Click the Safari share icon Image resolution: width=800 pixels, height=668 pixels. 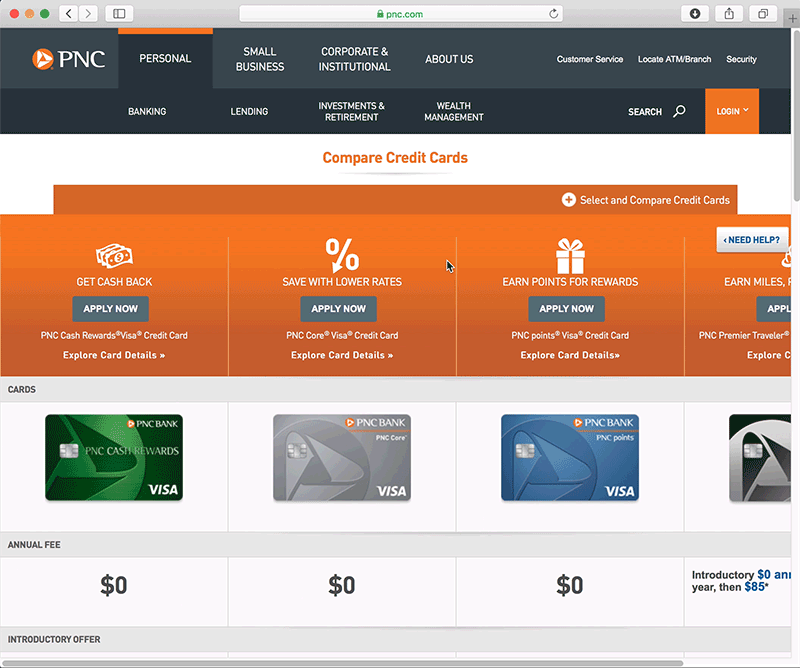(x=729, y=13)
